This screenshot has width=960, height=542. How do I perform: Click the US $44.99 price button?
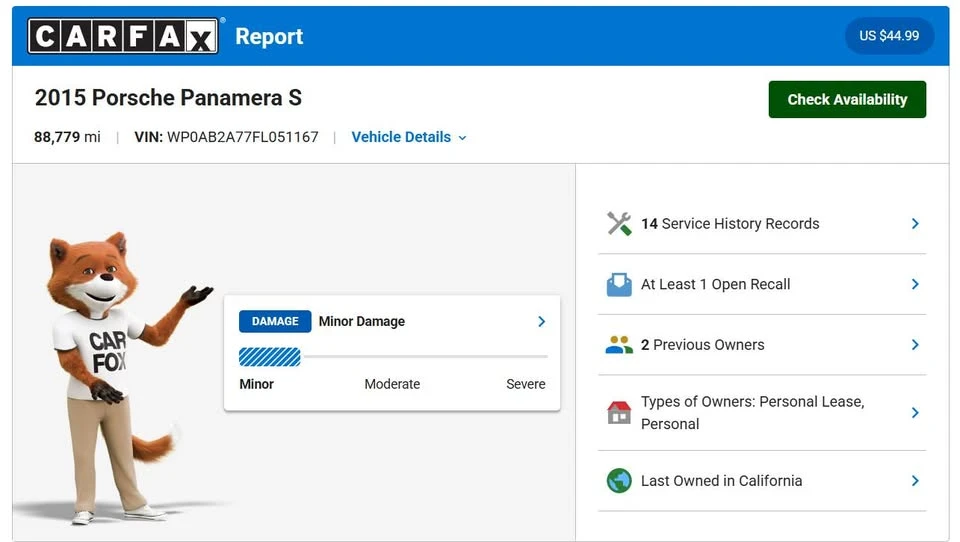coord(889,36)
